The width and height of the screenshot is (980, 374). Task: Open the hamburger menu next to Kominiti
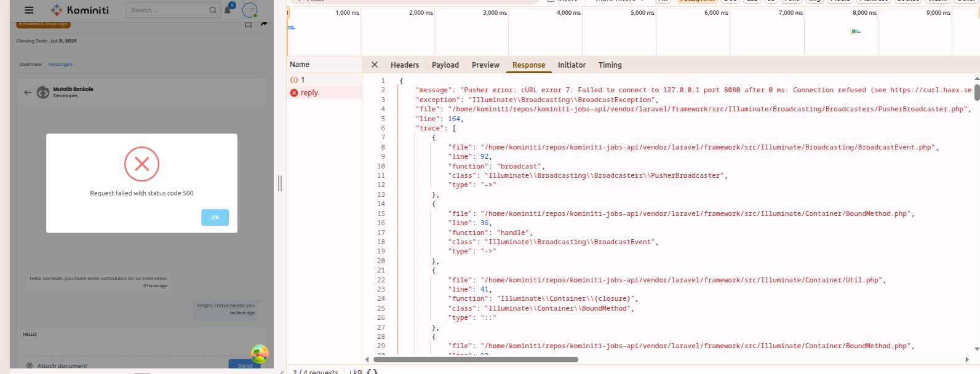(29, 10)
